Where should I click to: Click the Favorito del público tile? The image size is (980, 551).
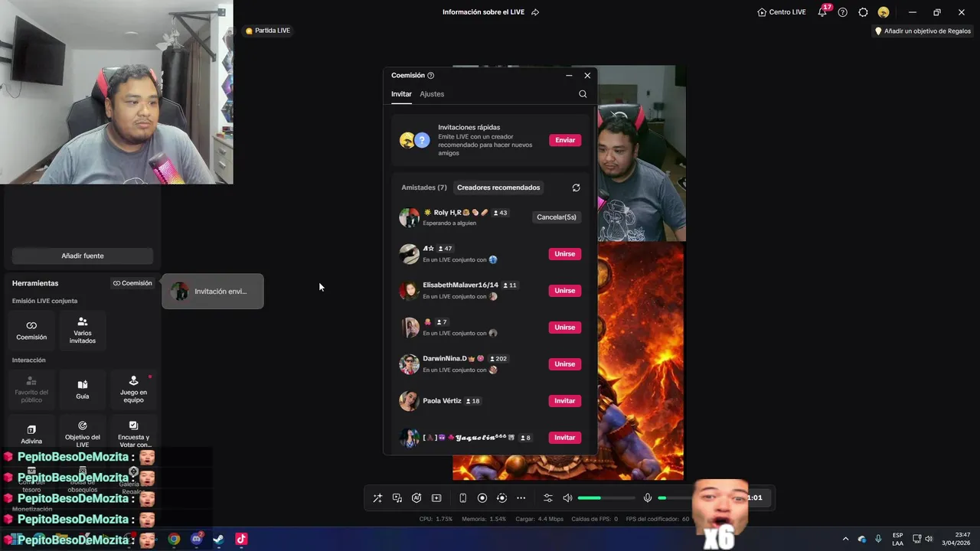pyautogui.click(x=31, y=389)
